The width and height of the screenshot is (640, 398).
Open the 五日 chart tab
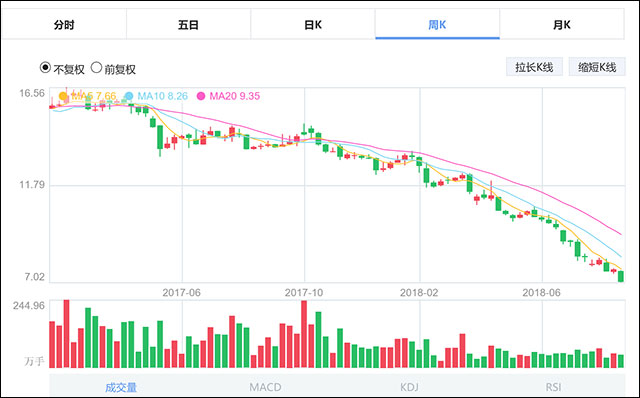click(x=189, y=25)
